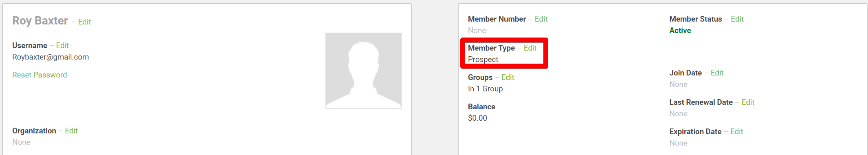Click the Prospect member type value
The image size is (868, 155).
click(483, 60)
